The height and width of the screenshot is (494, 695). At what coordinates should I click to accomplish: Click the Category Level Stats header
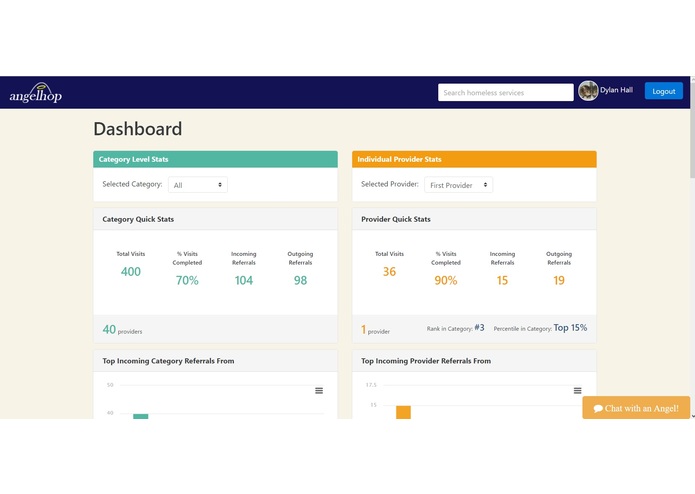(215, 159)
